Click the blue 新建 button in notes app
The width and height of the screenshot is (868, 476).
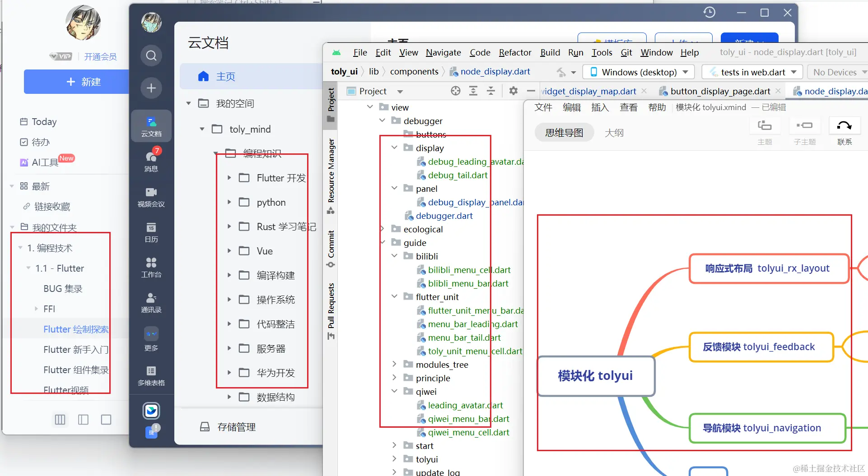(76, 82)
